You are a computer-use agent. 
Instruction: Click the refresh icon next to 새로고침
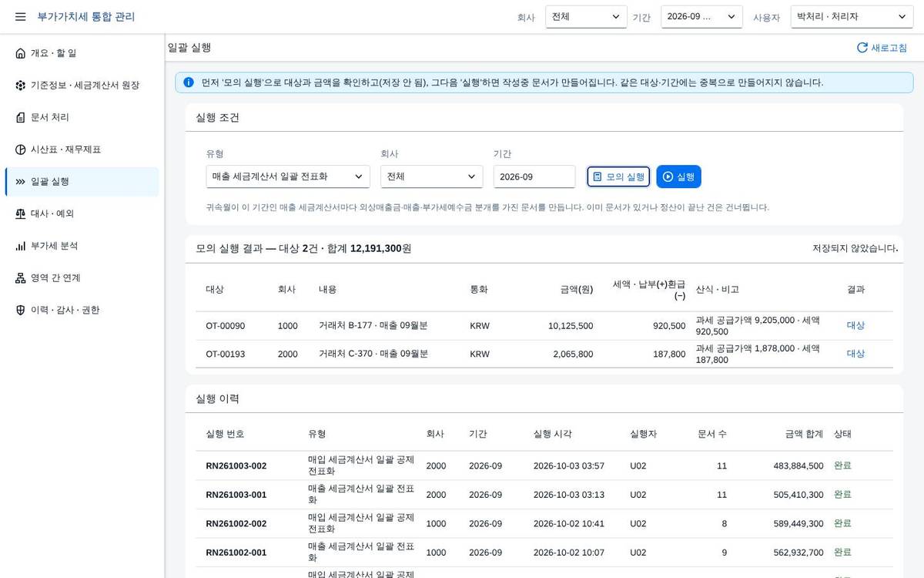(x=862, y=48)
